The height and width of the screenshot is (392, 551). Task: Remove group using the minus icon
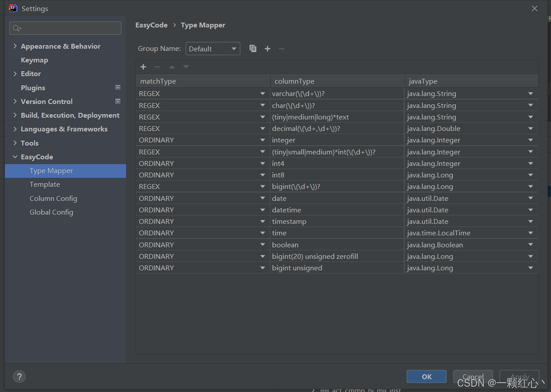pyautogui.click(x=282, y=49)
